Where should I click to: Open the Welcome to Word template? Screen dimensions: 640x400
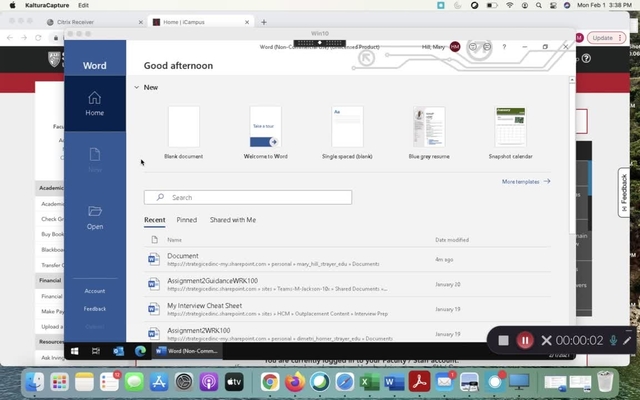[266, 133]
